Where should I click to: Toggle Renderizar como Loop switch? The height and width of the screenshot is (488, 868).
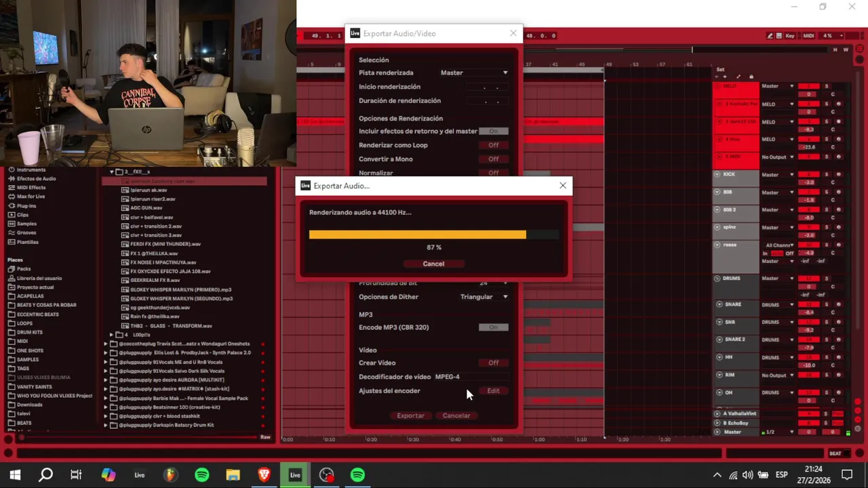(493, 145)
